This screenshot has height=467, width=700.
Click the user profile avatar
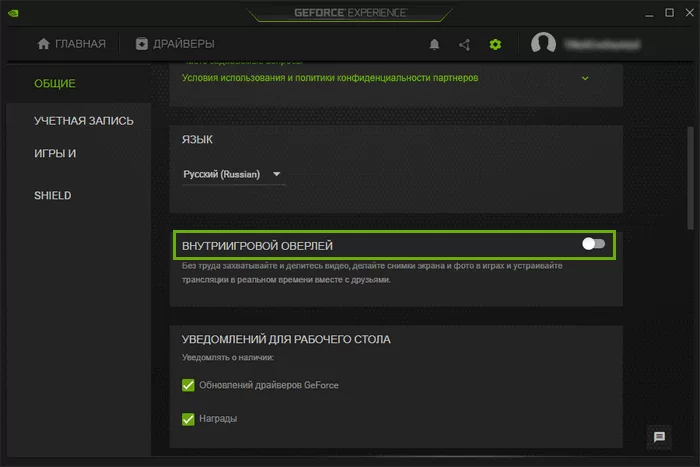pos(543,44)
